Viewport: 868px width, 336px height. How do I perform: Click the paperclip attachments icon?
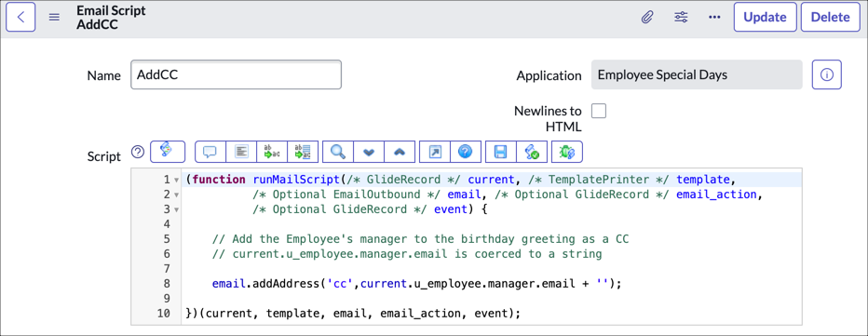point(646,17)
